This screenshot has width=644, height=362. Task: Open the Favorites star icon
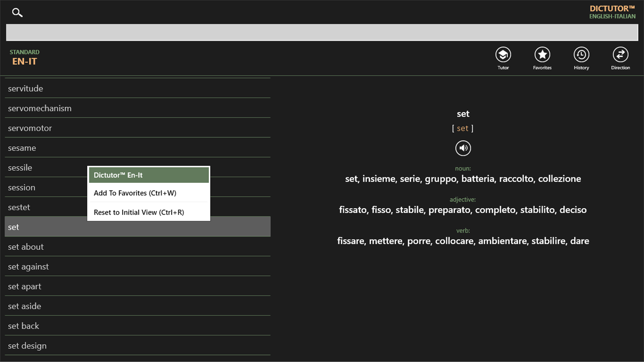542,55
